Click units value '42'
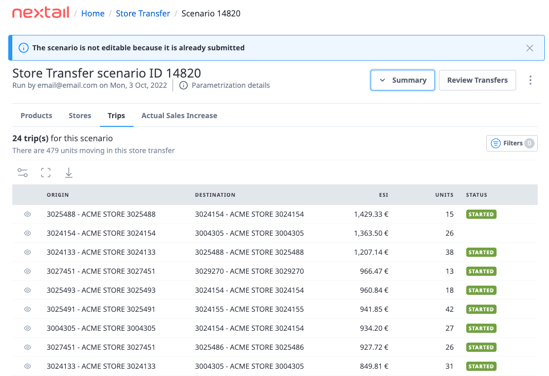This screenshot has height=376, width=549. tap(449, 309)
